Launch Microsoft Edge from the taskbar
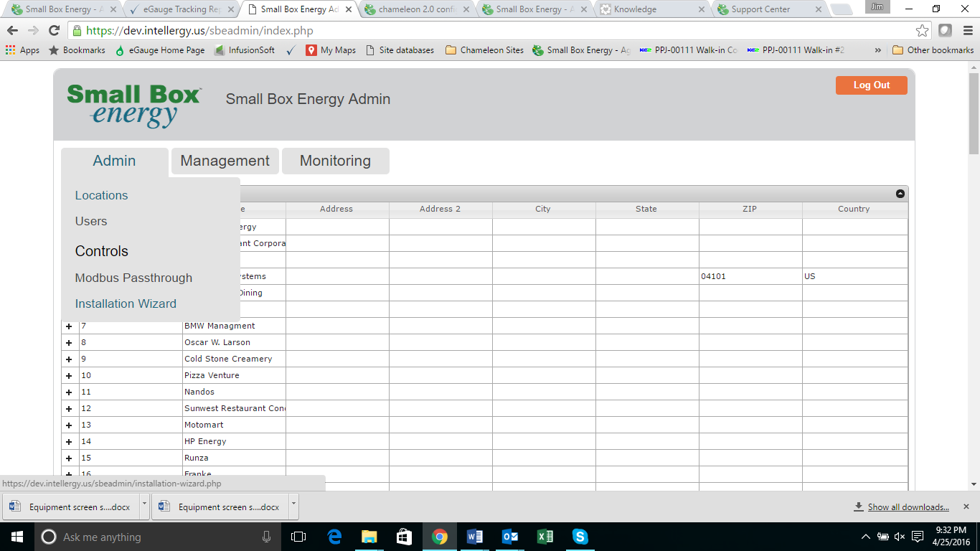This screenshot has height=551, width=980. tap(334, 537)
